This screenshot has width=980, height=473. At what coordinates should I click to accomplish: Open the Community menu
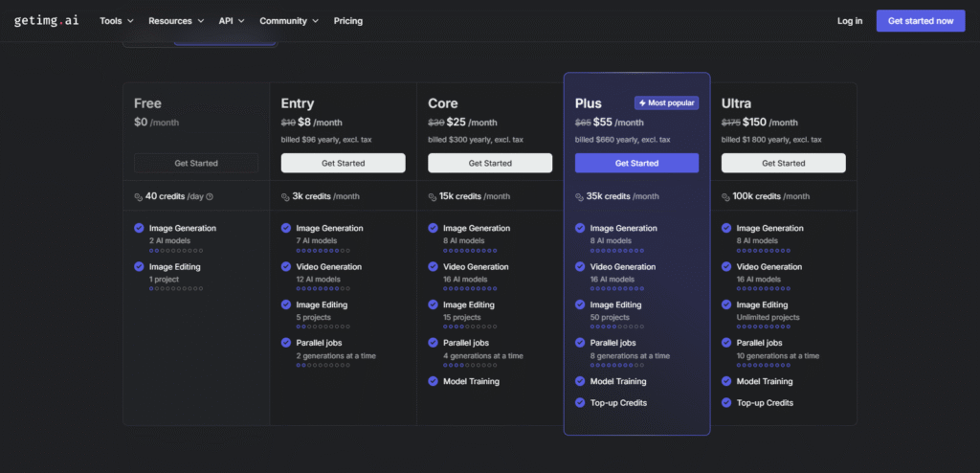click(x=289, y=21)
